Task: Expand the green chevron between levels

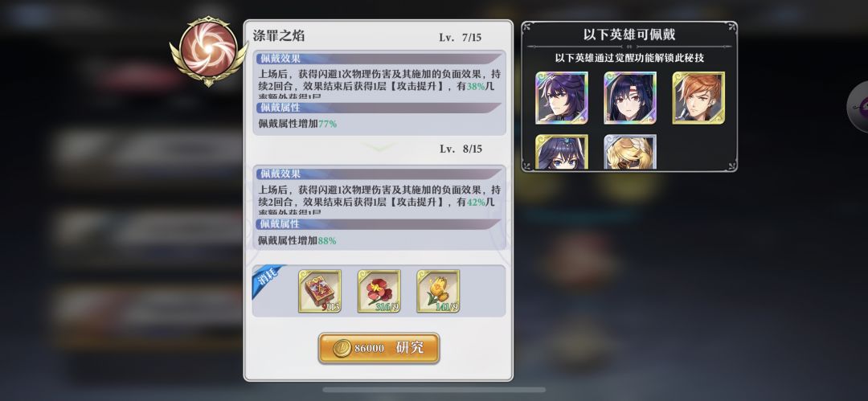Action: click(379, 146)
